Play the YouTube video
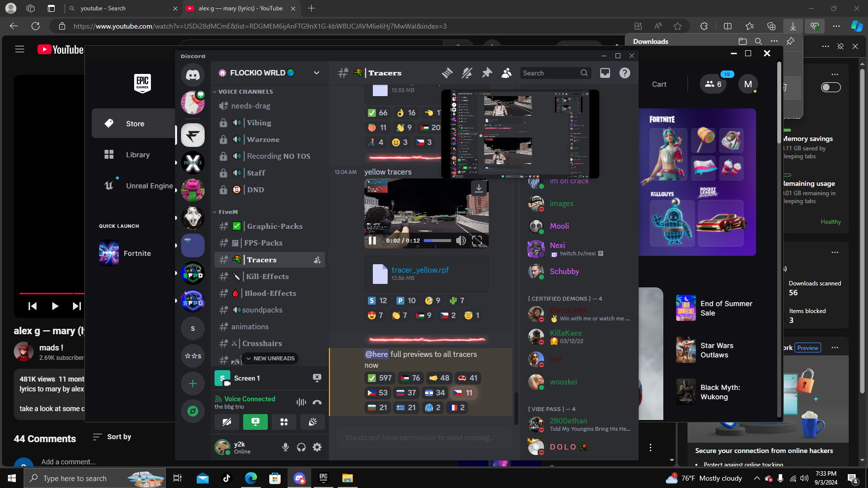868x488 pixels. (55, 306)
